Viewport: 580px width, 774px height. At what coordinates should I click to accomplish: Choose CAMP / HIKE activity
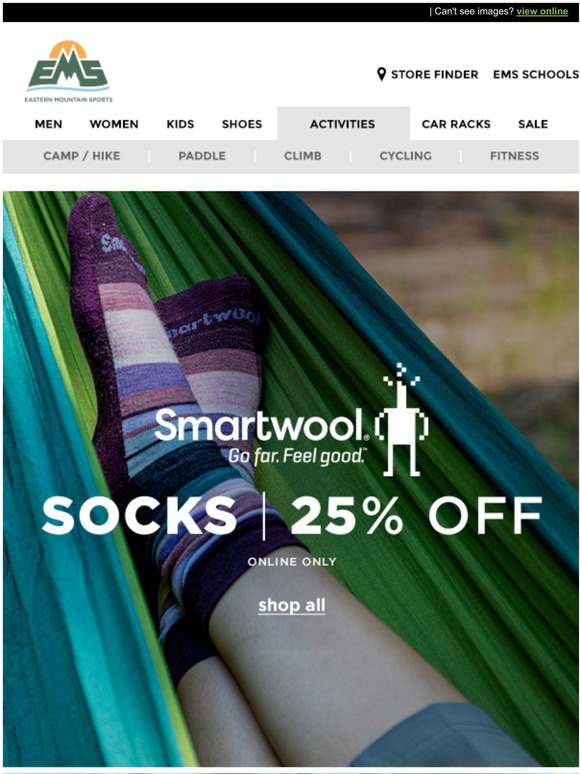(81, 156)
